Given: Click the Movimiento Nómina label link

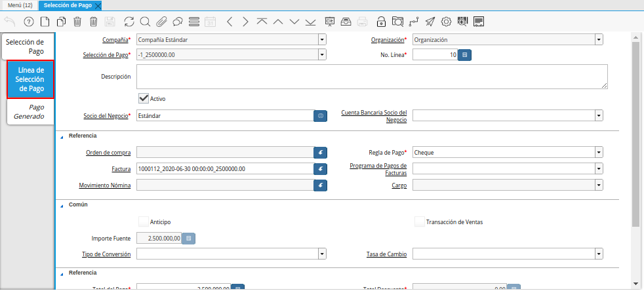Looking at the screenshot, I should tap(105, 185).
